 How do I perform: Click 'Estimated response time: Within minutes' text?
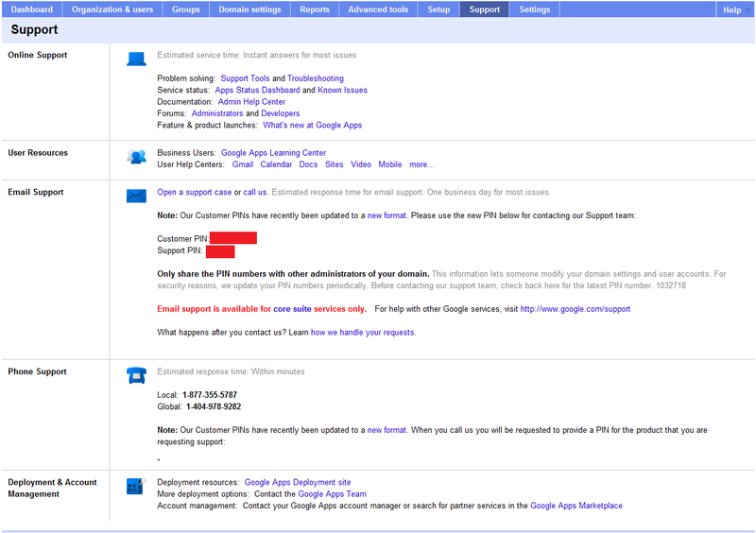[x=231, y=371]
